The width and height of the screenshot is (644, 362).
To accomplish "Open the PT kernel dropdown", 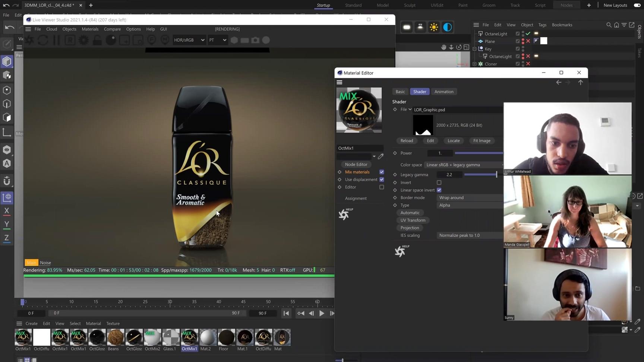I will (218, 40).
